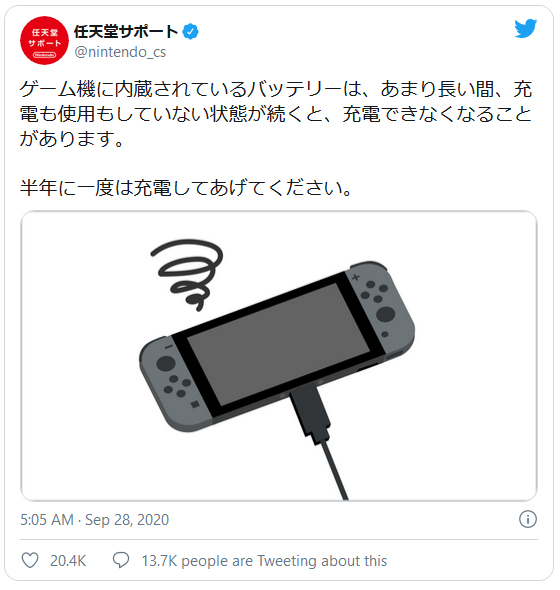Screen dimensions: 560x590
Task: Click 13.7K people are Tweeting about this
Action: click(264, 561)
